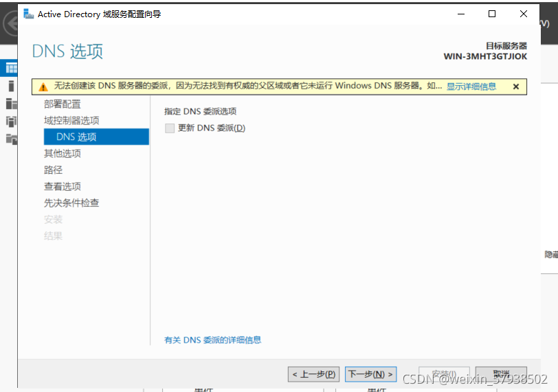Open Server Manager file services sidebar icon
The height and width of the screenshot is (392, 558).
tap(12, 139)
